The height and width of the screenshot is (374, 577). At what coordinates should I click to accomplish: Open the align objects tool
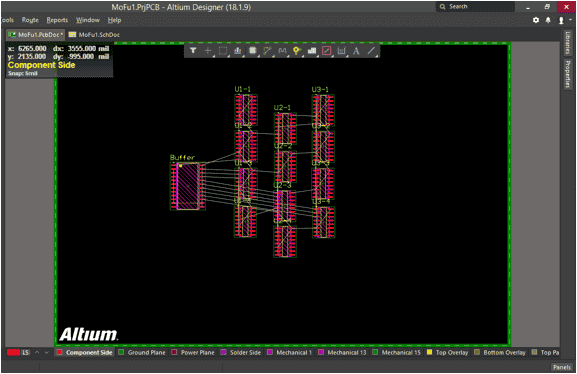click(x=238, y=51)
